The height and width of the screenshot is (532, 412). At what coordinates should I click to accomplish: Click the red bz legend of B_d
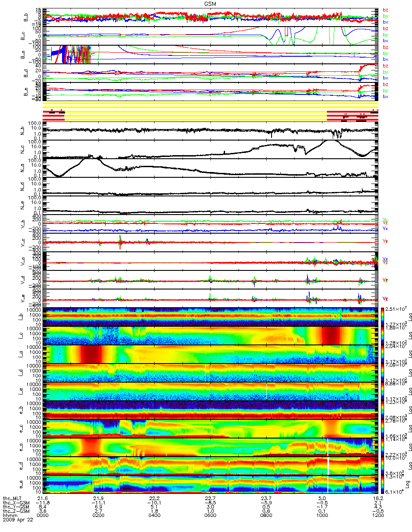pos(385,66)
